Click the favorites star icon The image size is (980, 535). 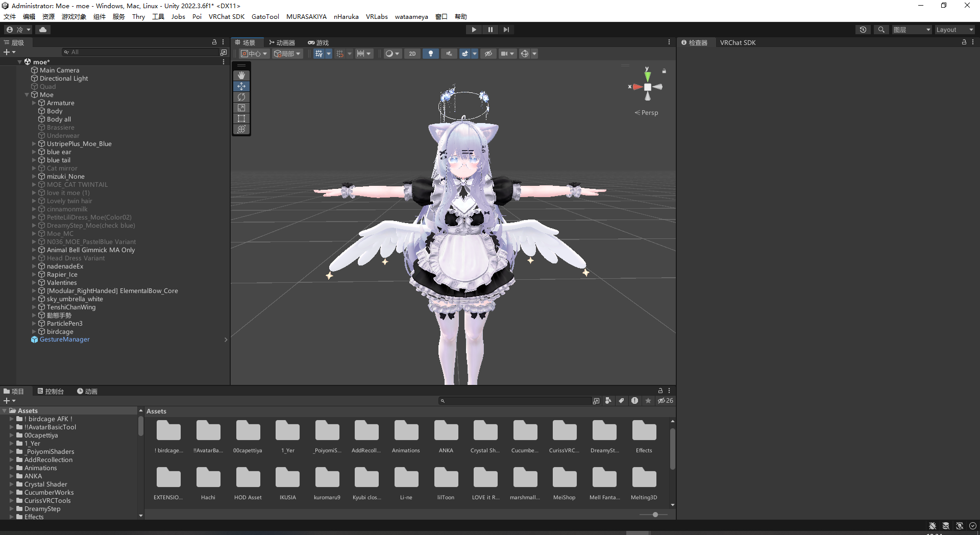648,401
